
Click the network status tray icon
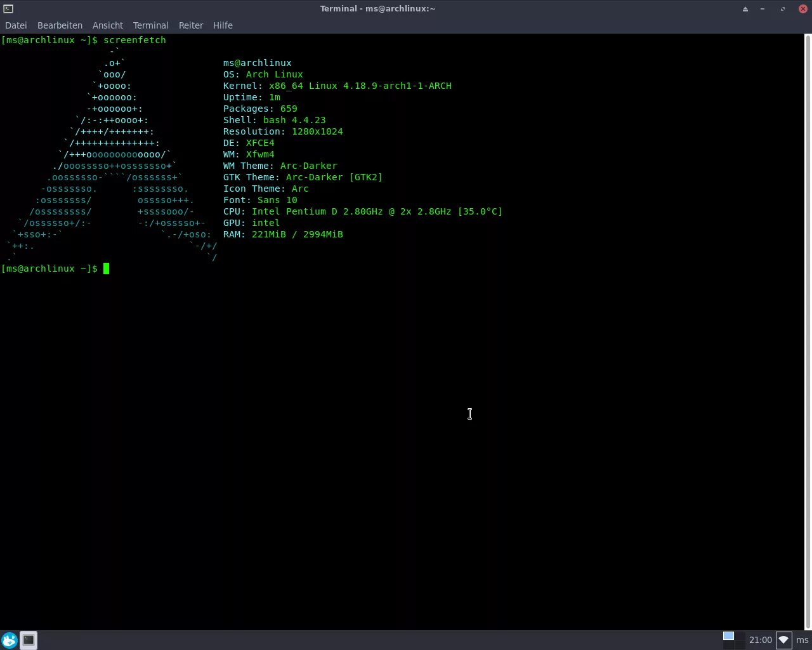pyautogui.click(x=783, y=640)
